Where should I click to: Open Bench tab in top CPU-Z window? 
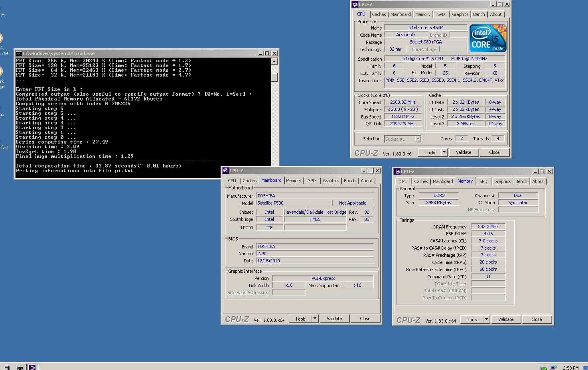pos(479,14)
